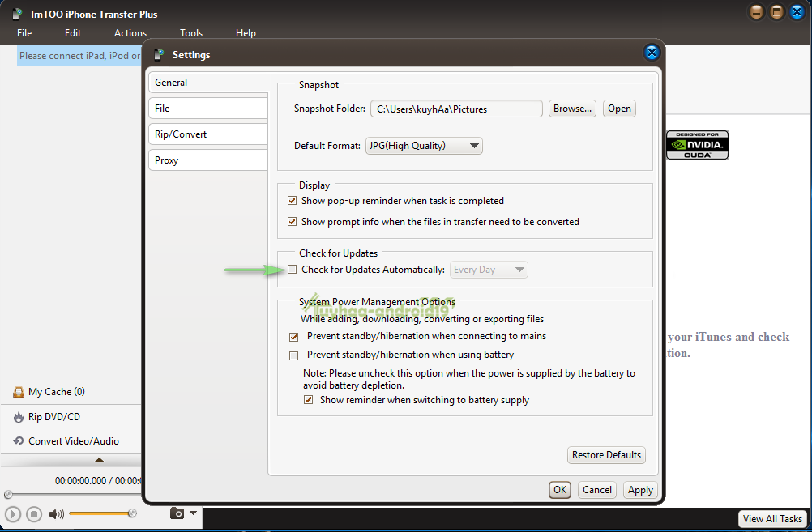Toggle reminder when switching to battery supply

point(308,399)
